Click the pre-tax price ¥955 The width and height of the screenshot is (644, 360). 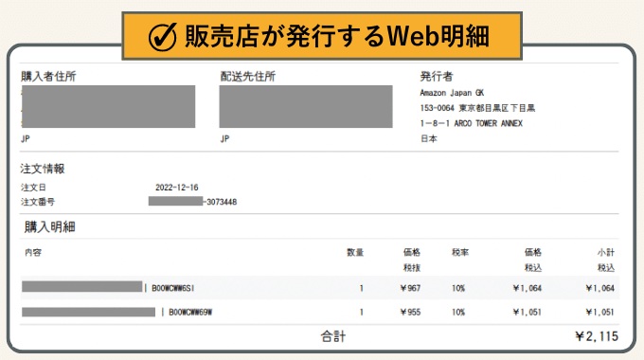[410, 313]
